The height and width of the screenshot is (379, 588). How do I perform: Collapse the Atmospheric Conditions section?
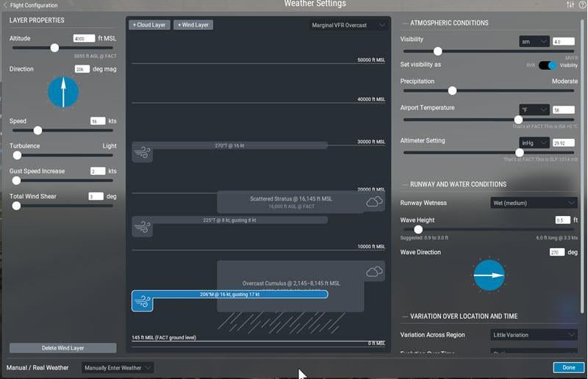click(405, 24)
